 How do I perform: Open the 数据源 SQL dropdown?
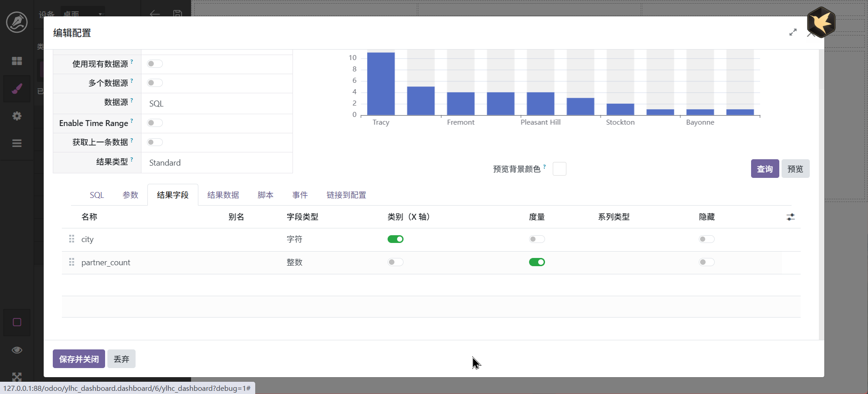pos(217,104)
